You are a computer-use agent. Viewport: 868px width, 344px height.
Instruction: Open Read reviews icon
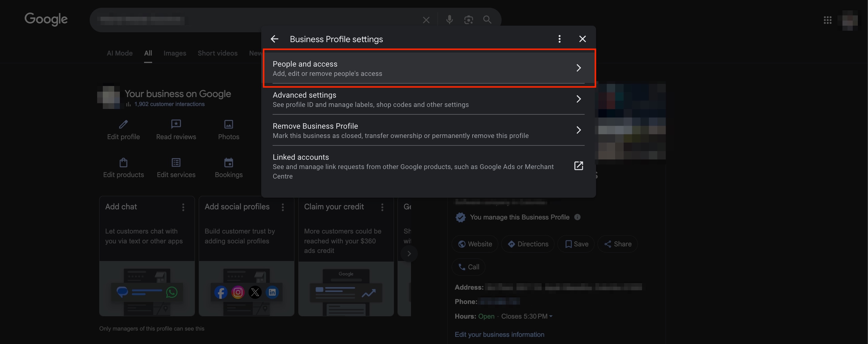click(176, 125)
